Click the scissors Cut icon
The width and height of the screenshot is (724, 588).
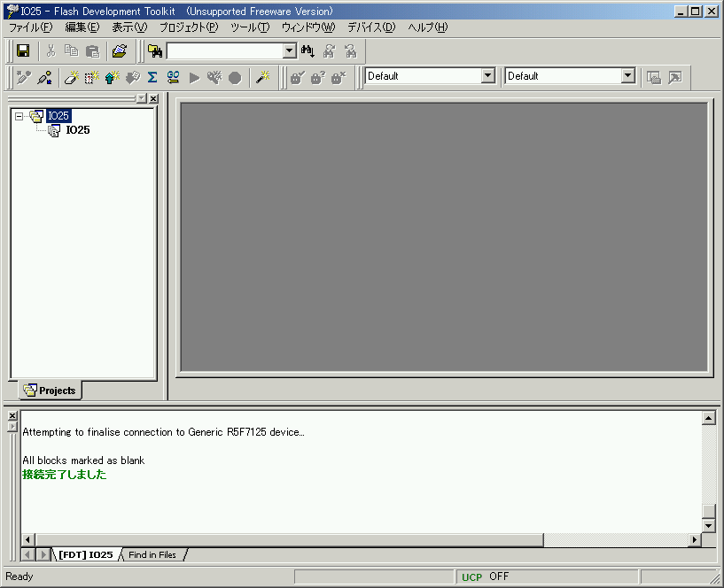pos(51,50)
